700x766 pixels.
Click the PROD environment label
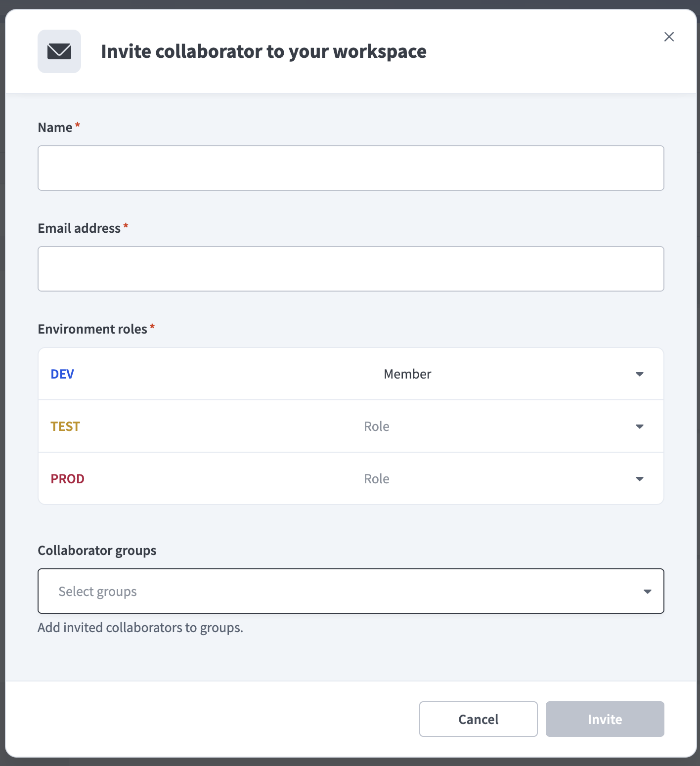68,479
